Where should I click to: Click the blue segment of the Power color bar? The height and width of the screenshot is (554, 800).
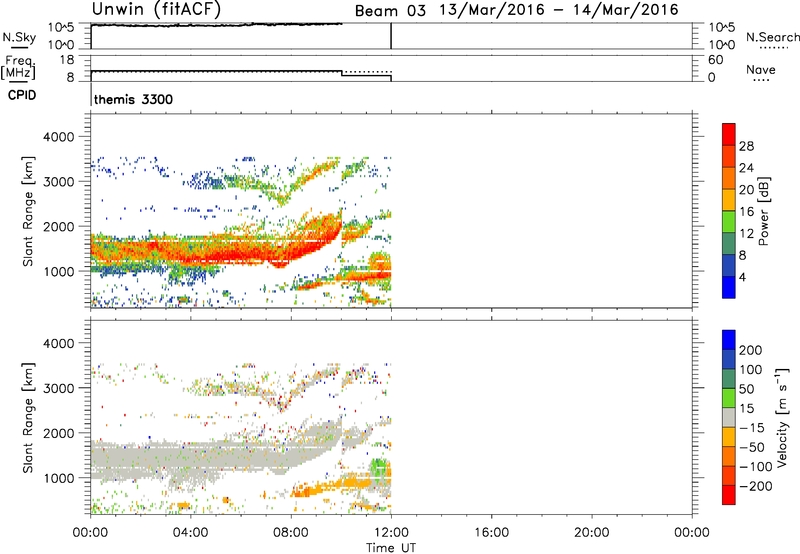tap(729, 287)
